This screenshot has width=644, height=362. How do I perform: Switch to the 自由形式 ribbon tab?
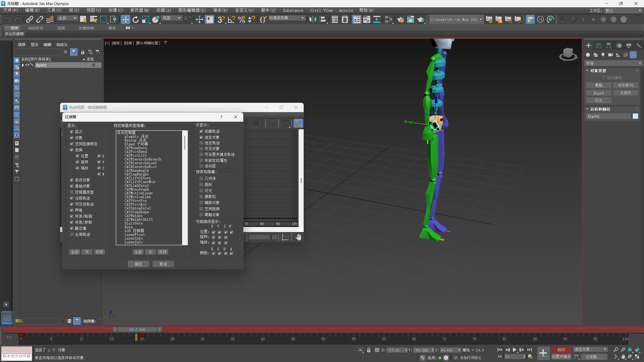pyautogui.click(x=36, y=28)
